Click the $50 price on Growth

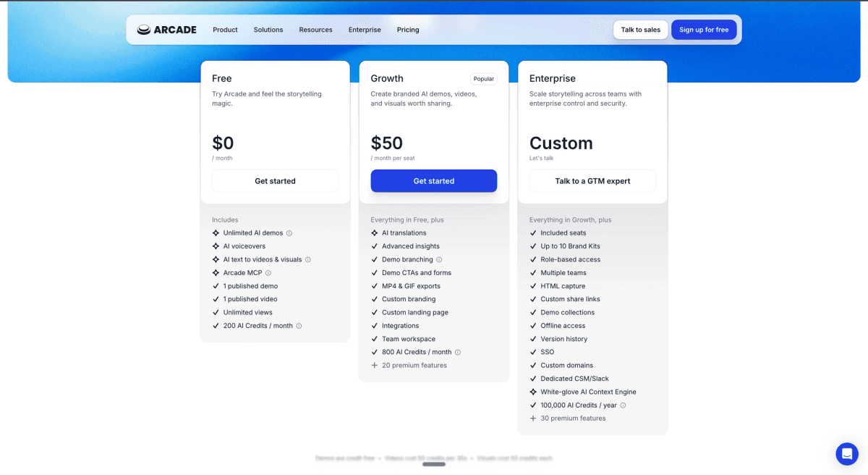click(x=387, y=143)
